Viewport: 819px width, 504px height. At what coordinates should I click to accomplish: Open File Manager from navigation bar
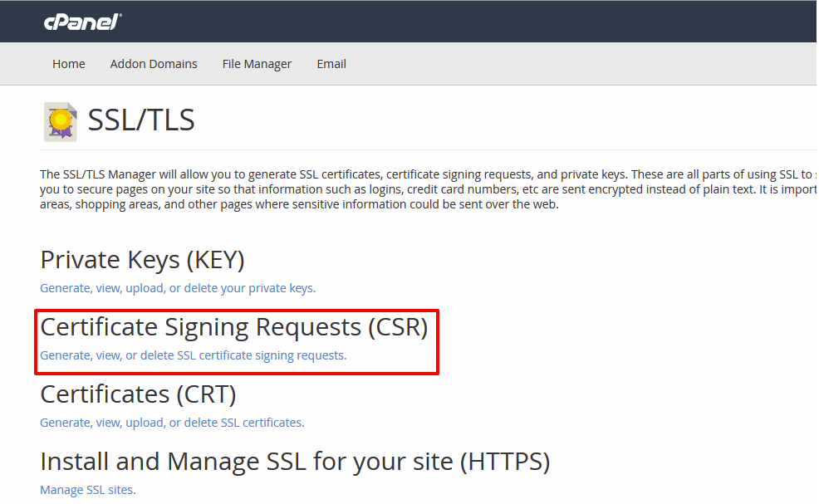click(257, 64)
